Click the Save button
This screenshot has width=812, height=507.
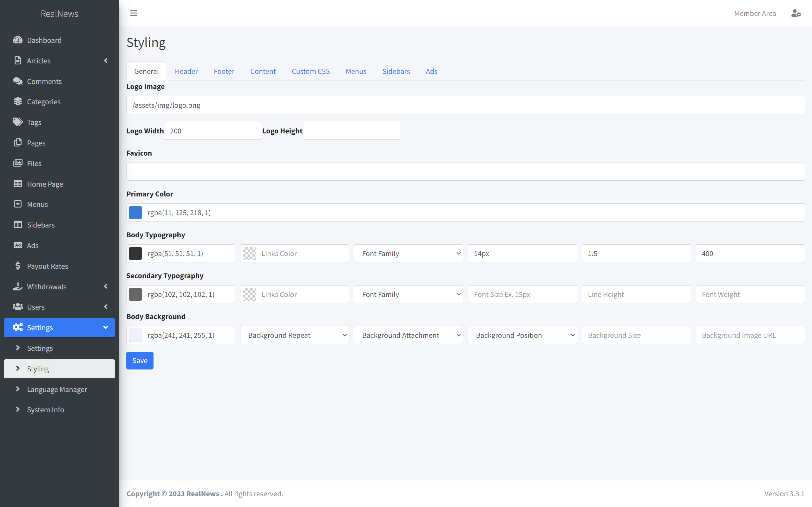tap(140, 361)
